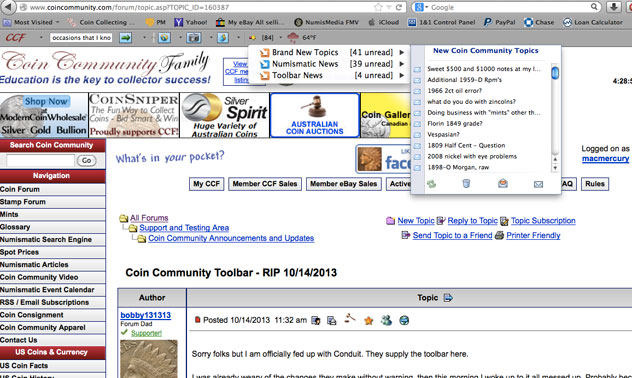Click the orange star icon on the post
Screen dimensions: 632x378
coord(368,321)
